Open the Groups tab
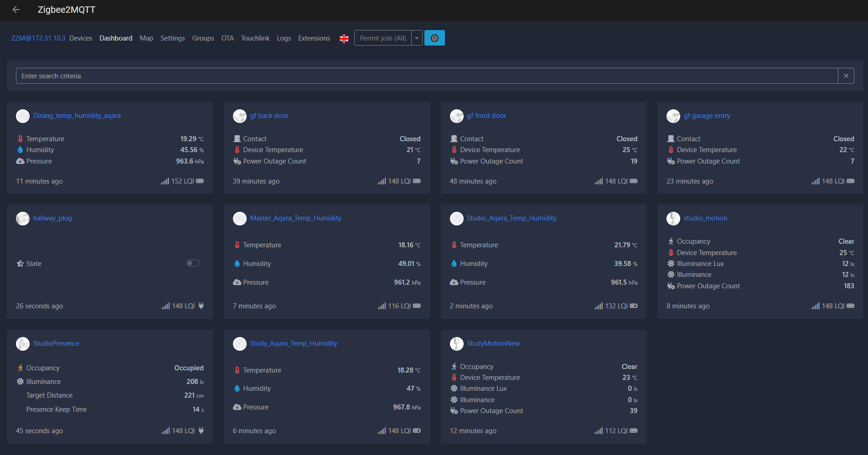Viewport: 868px width, 455px height. pos(203,38)
